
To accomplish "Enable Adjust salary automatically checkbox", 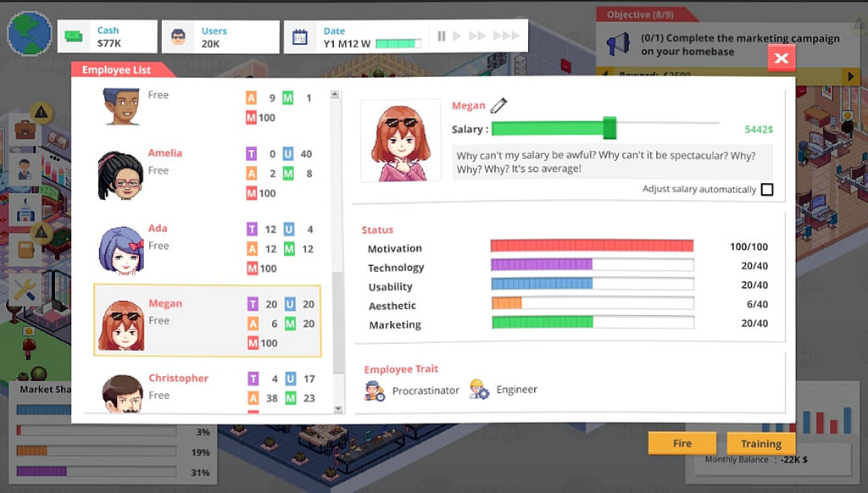I will [x=766, y=189].
